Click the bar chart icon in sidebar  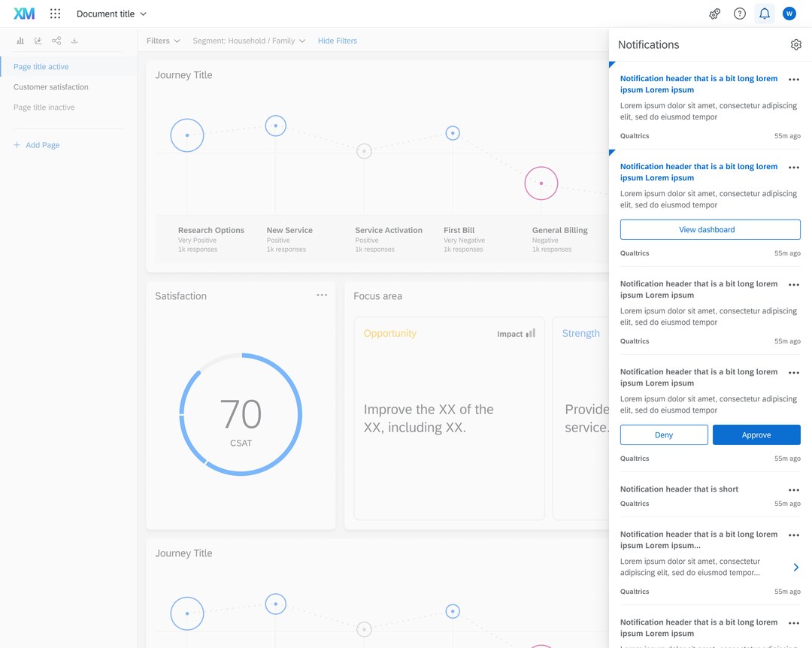(x=20, y=41)
